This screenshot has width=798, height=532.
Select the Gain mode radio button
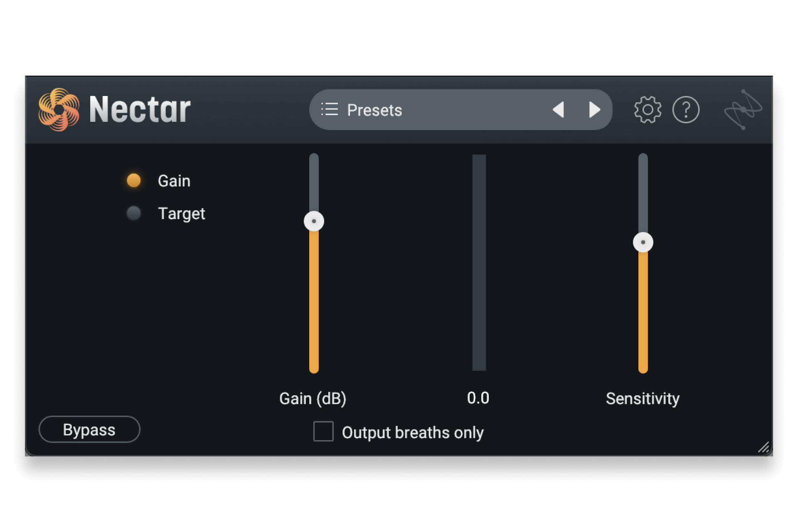[x=134, y=180]
